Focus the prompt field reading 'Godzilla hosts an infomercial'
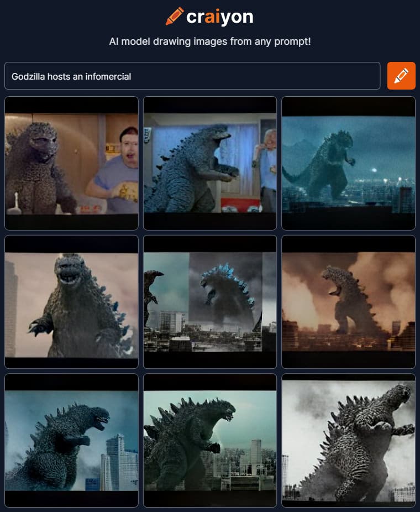This screenshot has height=512, width=420. [192, 76]
